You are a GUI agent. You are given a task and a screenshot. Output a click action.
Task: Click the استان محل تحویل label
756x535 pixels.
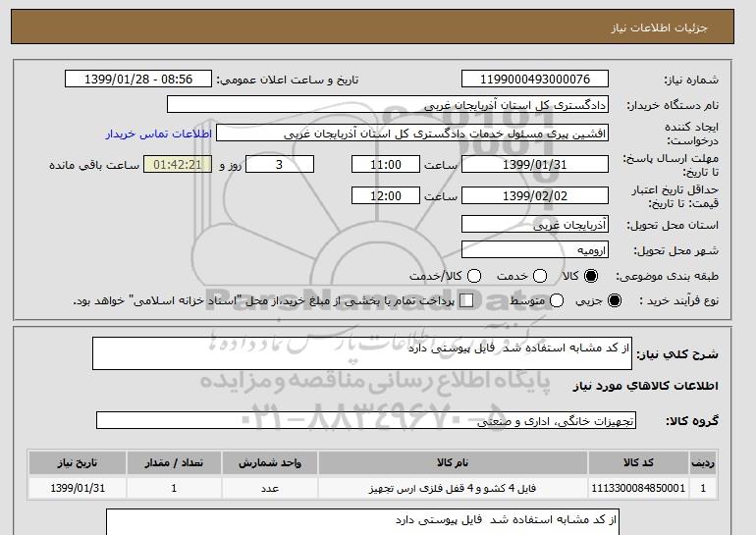pos(673,225)
